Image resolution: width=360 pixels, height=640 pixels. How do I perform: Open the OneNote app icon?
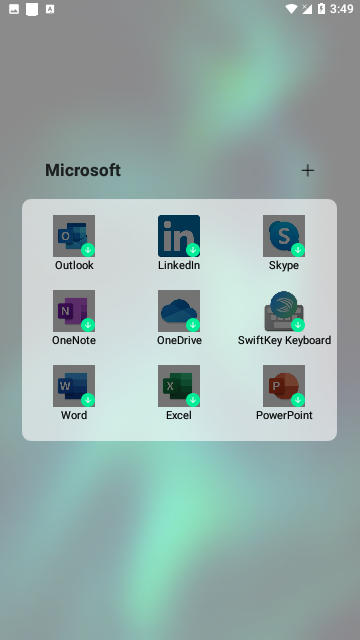click(x=74, y=311)
